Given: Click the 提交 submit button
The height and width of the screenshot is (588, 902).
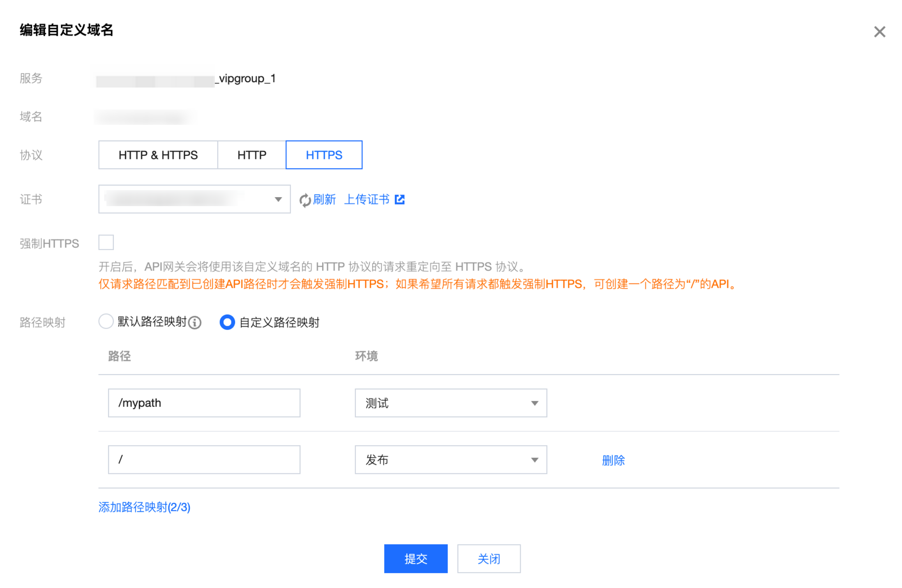Looking at the screenshot, I should point(416,558).
